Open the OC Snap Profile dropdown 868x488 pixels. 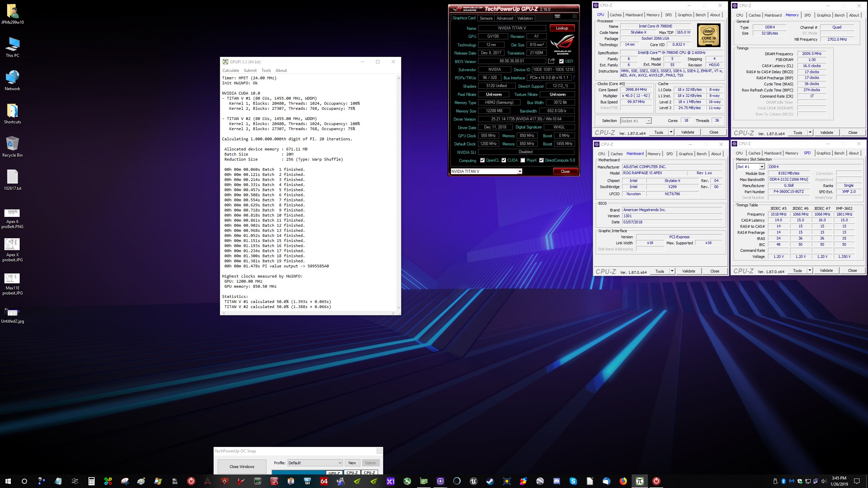pyautogui.click(x=315, y=463)
